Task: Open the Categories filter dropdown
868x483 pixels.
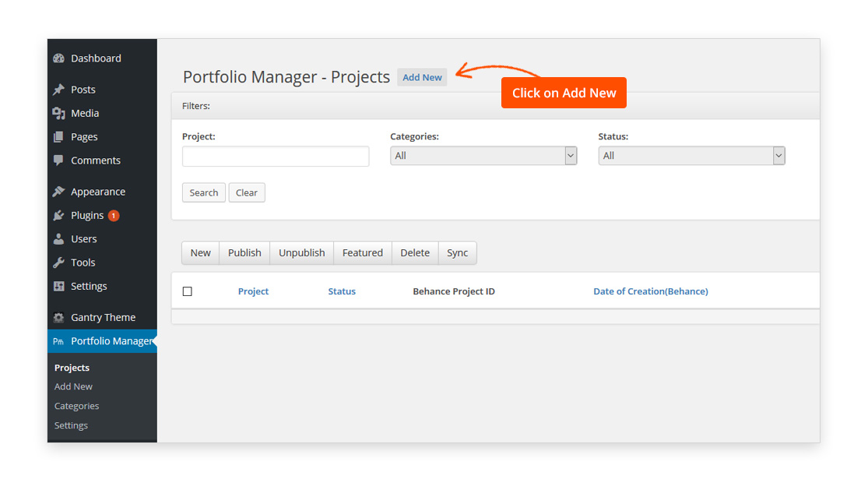Action: click(x=483, y=156)
